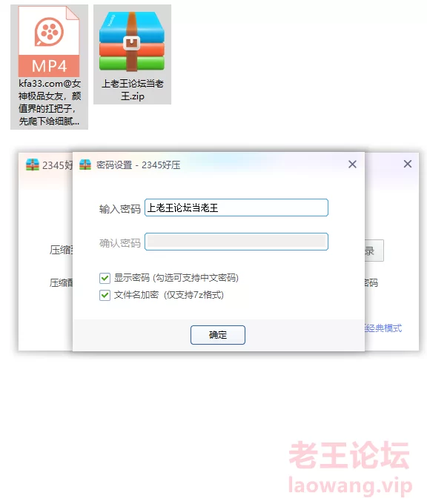Open the 经典模式 link
Image resolution: width=427 pixels, height=504 pixels.
point(383,328)
